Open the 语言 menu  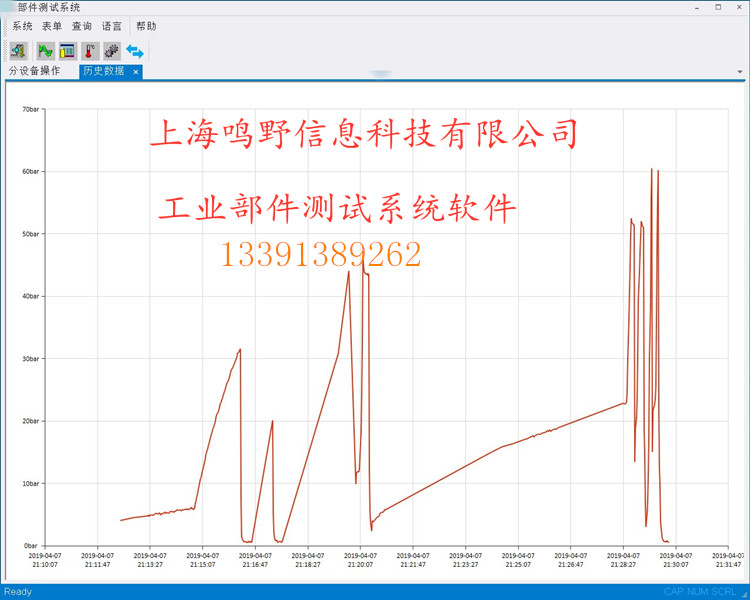(112, 26)
